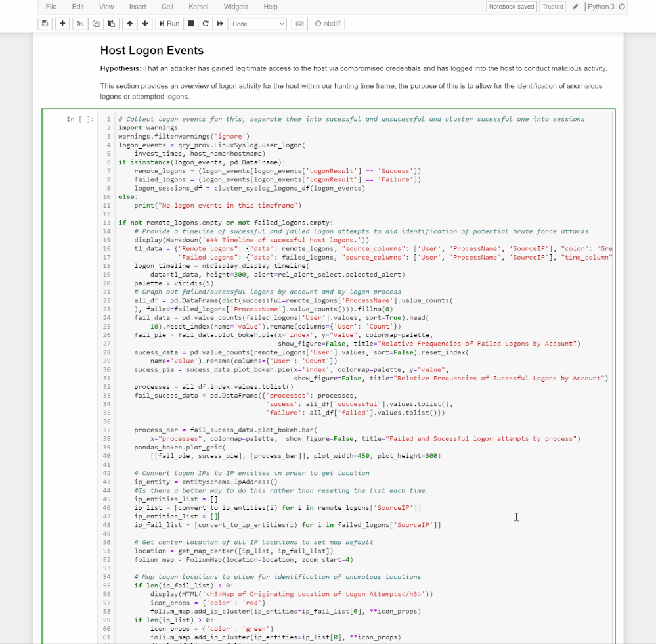Click line 'print("No logon events in this timeframe")'
Screen dimensions: 656x644
[217, 206]
